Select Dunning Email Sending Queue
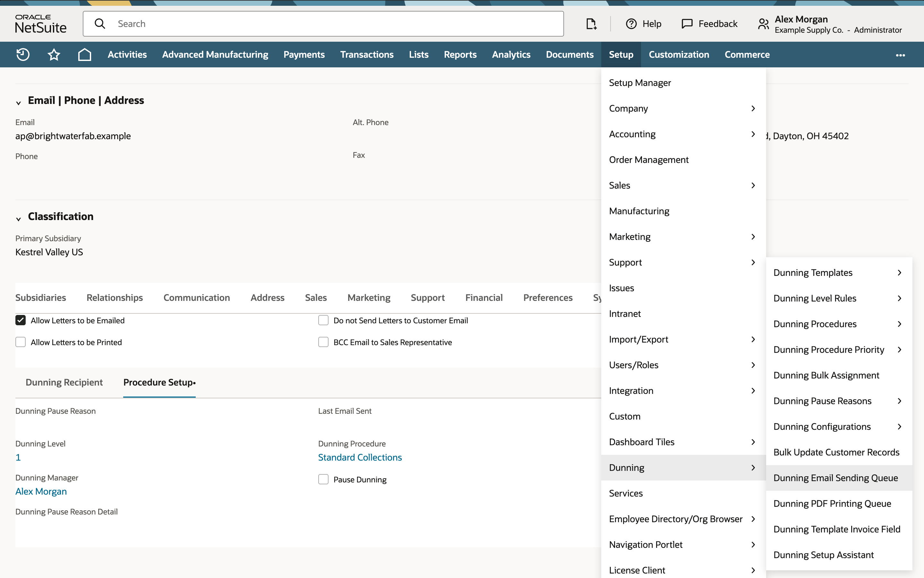The image size is (924, 578). 839,478
